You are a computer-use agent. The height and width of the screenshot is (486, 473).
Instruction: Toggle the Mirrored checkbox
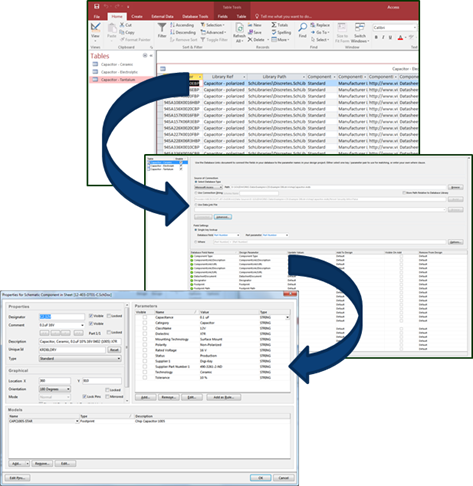click(107, 397)
